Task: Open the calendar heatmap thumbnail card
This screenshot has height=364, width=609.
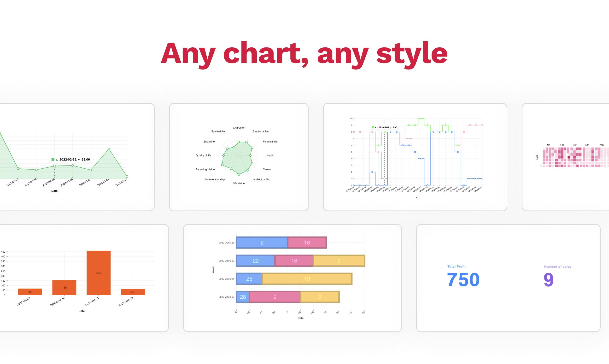Action: click(x=565, y=157)
